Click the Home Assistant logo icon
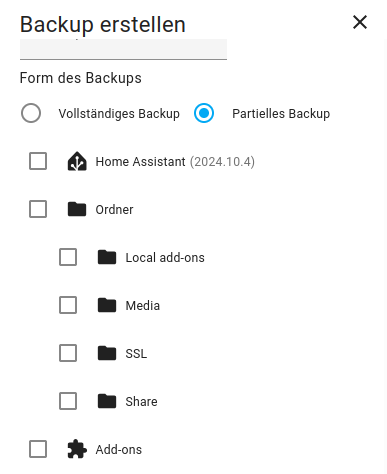This screenshot has height=474, width=387. point(77,161)
